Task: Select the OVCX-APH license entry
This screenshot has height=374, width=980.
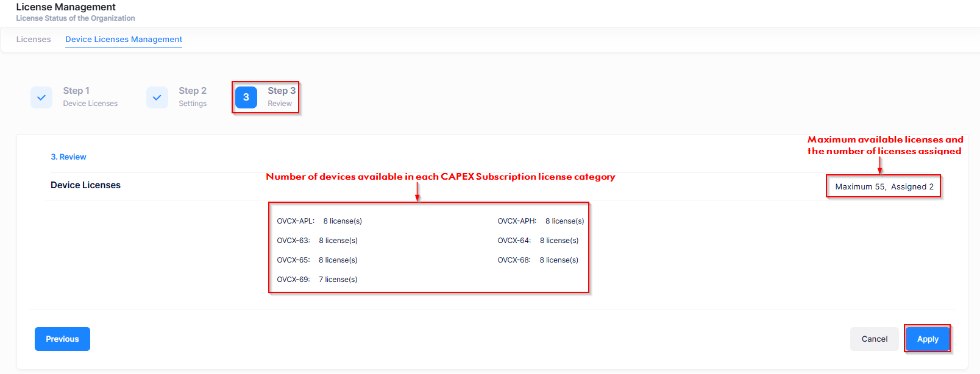Action: pos(541,221)
